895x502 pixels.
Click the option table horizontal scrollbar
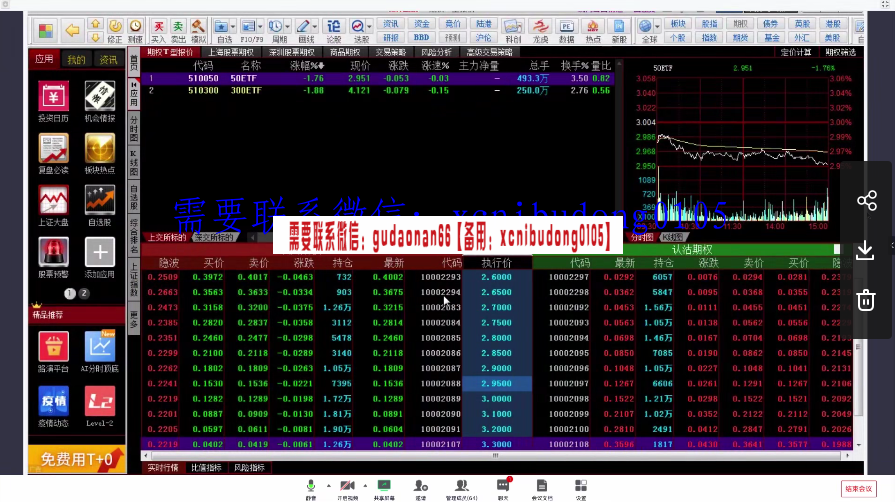495,456
